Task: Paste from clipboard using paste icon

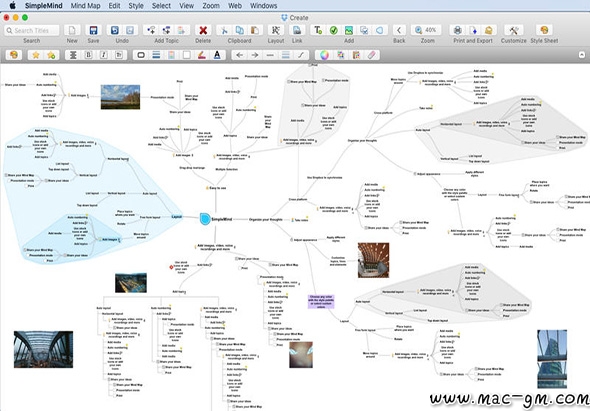Action: coord(255,30)
